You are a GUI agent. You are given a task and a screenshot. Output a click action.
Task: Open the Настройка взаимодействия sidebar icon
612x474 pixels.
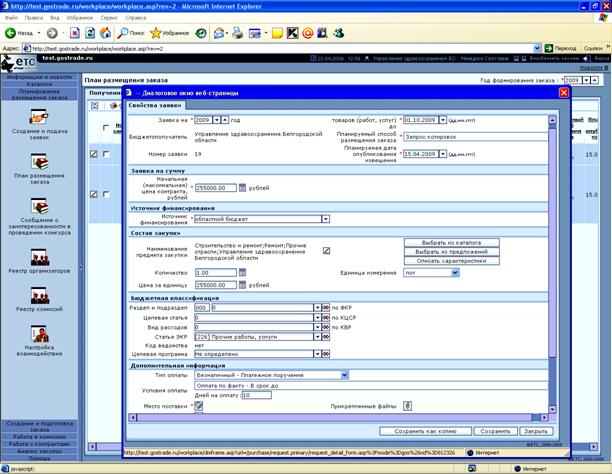point(39,334)
